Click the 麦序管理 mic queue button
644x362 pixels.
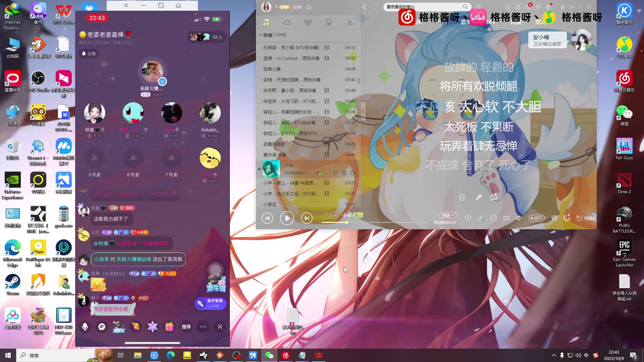point(210,303)
